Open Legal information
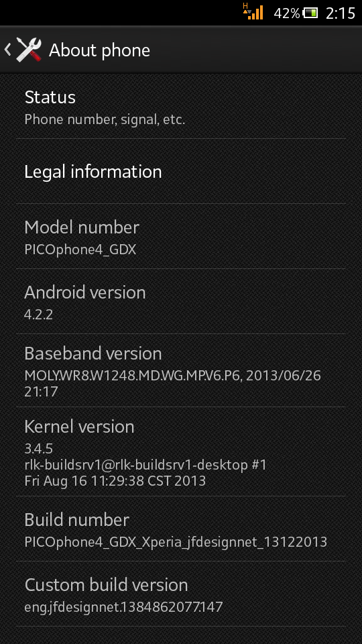362x644 pixels. (181, 171)
